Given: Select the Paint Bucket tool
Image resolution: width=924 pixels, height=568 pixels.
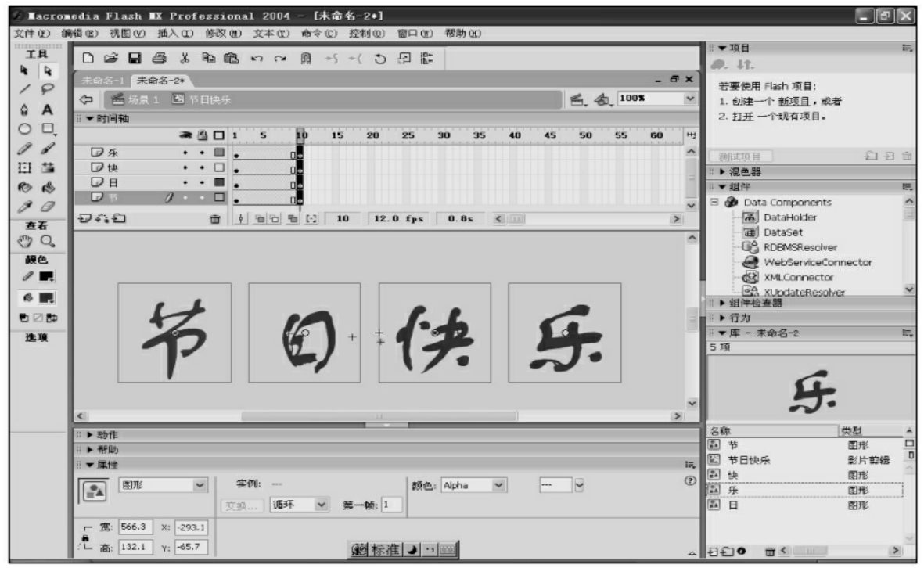Looking at the screenshot, I should 47,187.
